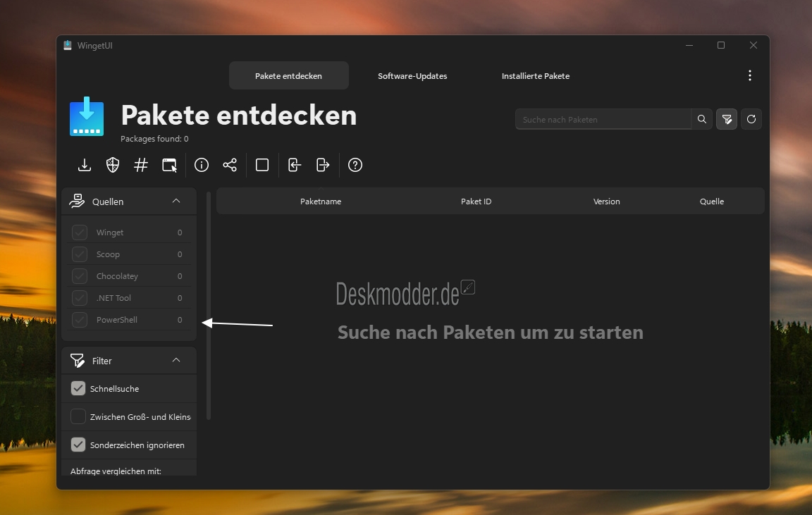Open help question mark icon
The height and width of the screenshot is (515, 812).
tap(355, 165)
